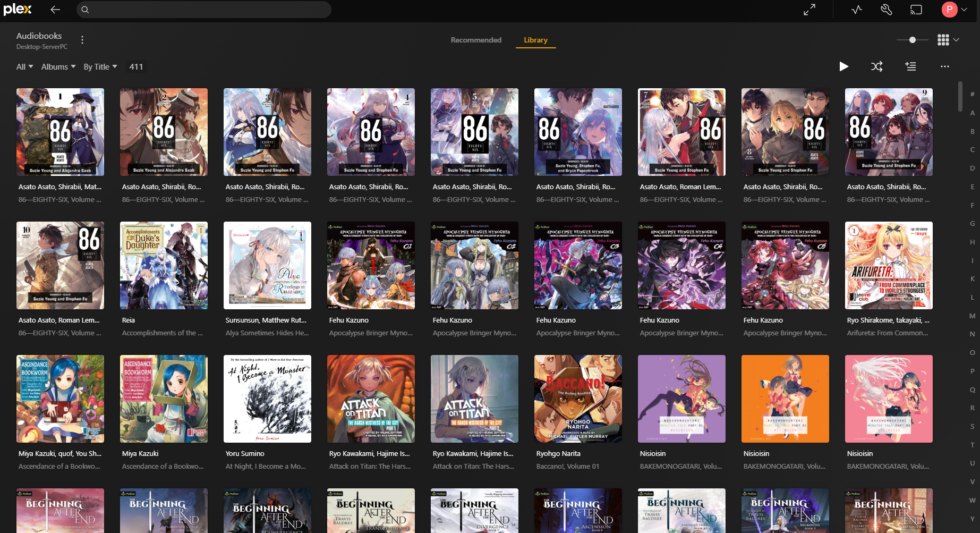Open the Activity monitor icon
Viewport: 980px width, 533px height.
[x=856, y=10]
